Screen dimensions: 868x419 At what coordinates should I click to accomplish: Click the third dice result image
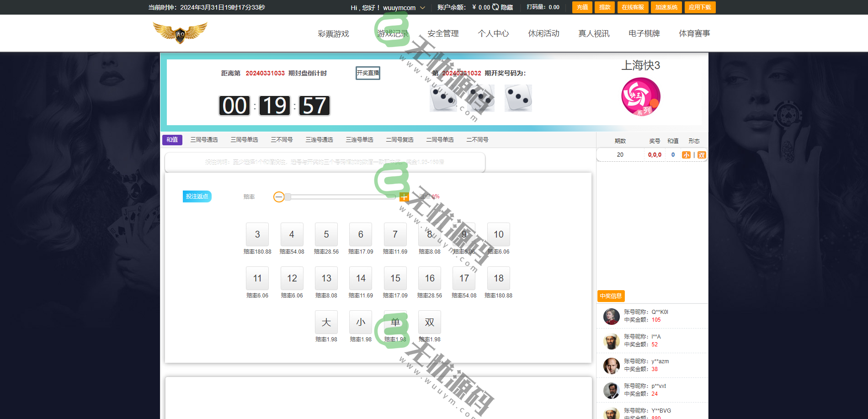[518, 98]
